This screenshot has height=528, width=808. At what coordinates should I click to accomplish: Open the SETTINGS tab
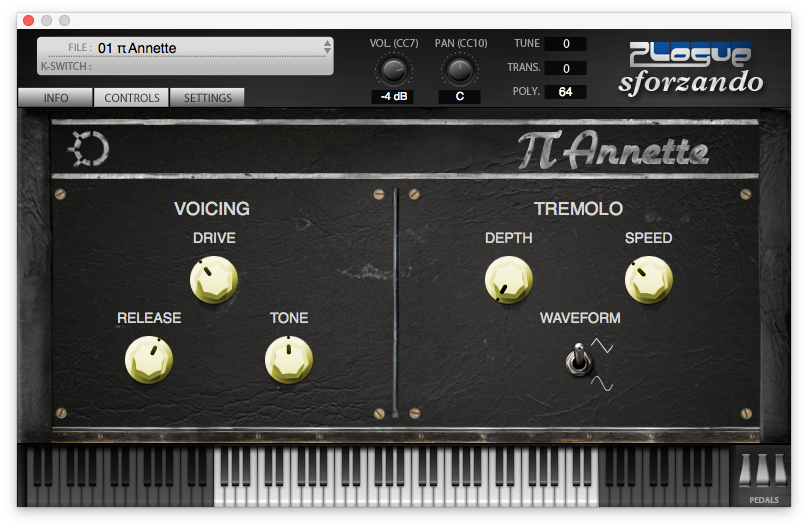(208, 97)
